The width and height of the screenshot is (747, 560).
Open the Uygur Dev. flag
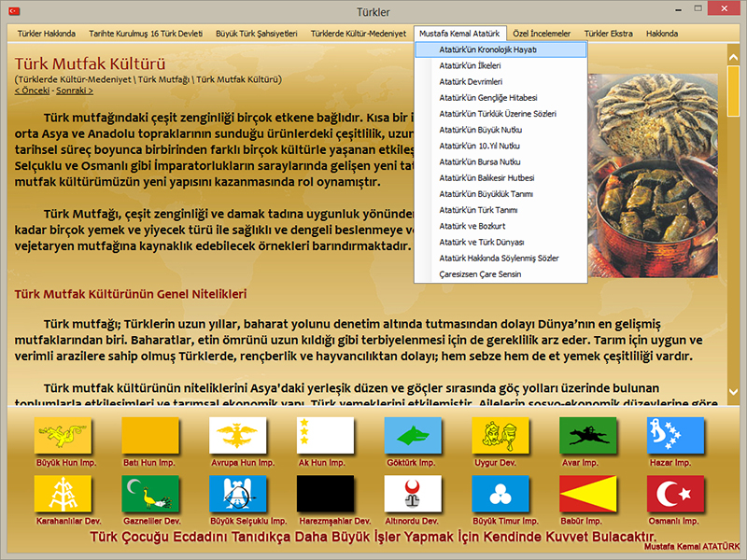pyautogui.click(x=500, y=436)
